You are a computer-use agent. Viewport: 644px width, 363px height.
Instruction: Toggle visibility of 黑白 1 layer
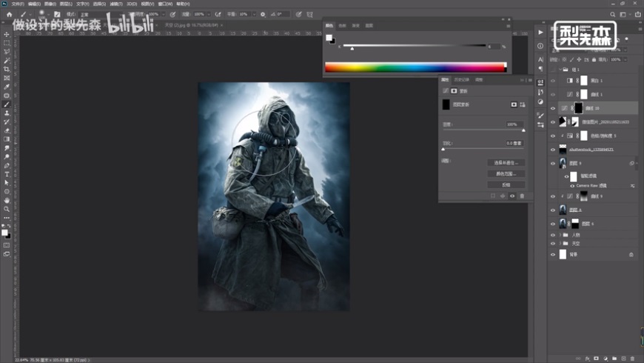(553, 81)
